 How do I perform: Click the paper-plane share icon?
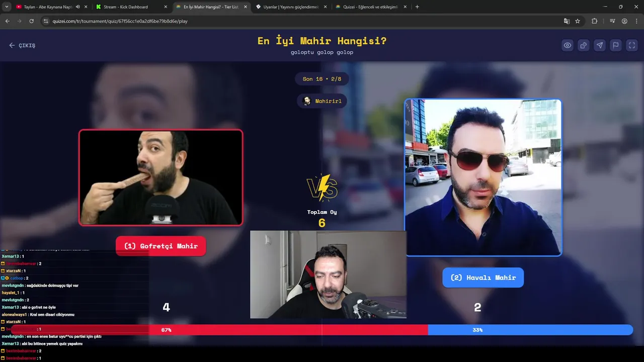coord(600,45)
